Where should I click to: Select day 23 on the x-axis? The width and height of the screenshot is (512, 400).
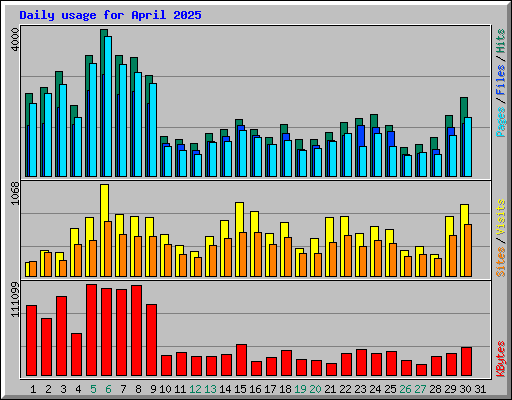[x=360, y=389]
